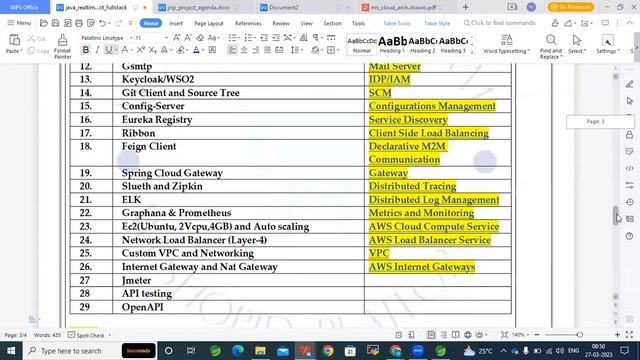Toggle right text alignment
640x360 pixels.
[x=256, y=50]
